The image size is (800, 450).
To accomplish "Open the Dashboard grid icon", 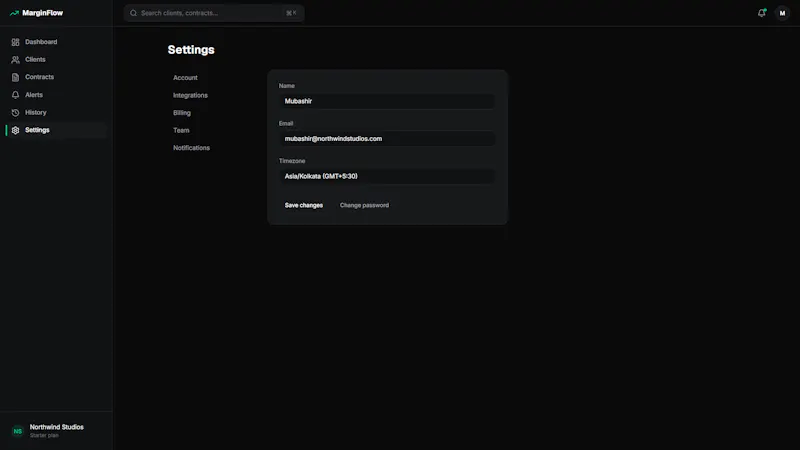I will click(x=15, y=42).
